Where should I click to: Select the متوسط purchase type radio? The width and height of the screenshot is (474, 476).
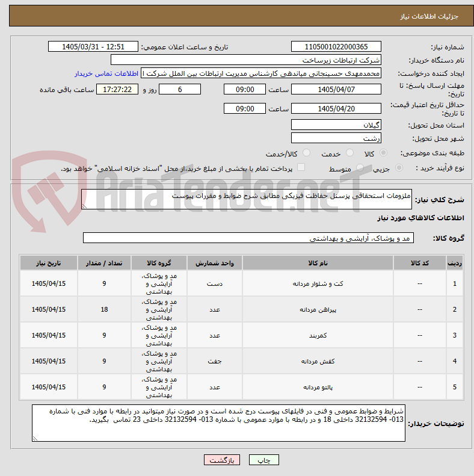(x=360, y=167)
